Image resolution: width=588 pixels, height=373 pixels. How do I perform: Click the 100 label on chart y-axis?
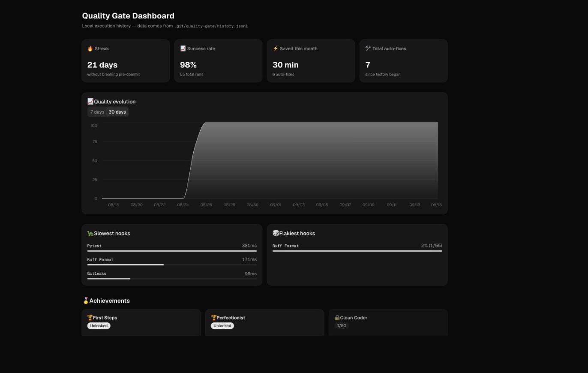(94, 126)
